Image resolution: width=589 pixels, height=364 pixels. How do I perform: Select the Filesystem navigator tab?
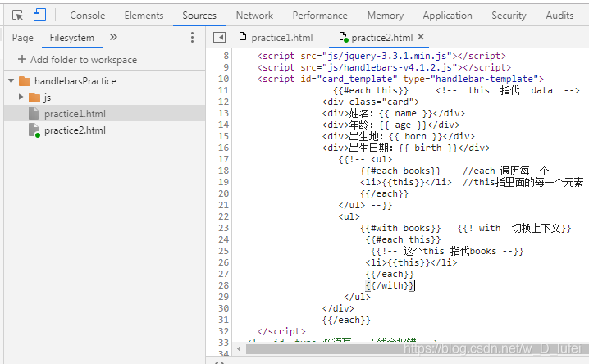tap(71, 38)
